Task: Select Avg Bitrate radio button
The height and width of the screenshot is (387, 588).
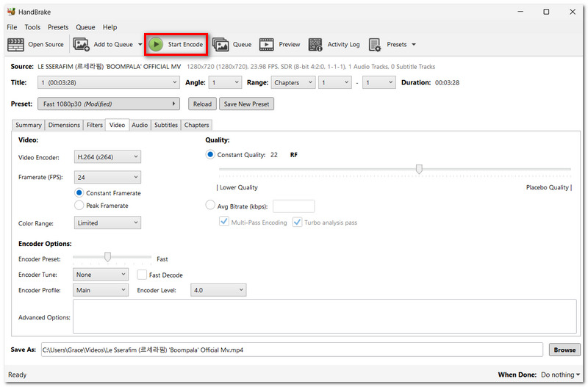Action: click(x=210, y=206)
